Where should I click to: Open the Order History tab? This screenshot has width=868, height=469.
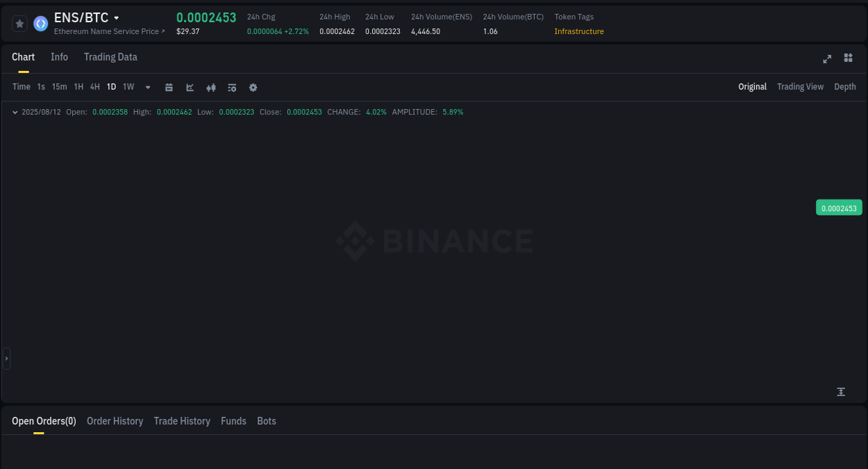115,421
